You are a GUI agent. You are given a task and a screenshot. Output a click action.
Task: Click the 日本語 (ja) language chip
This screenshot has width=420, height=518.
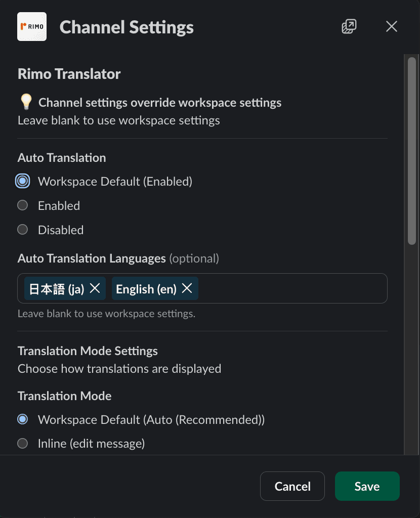click(x=56, y=288)
